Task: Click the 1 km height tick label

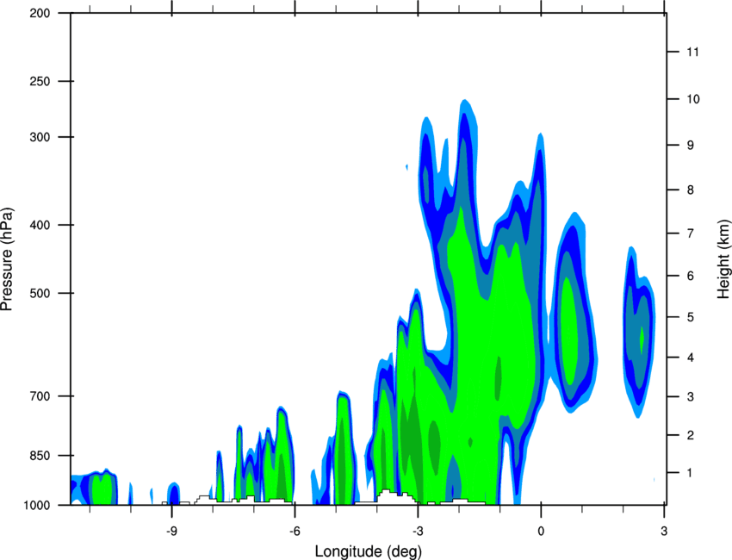Action: point(691,473)
